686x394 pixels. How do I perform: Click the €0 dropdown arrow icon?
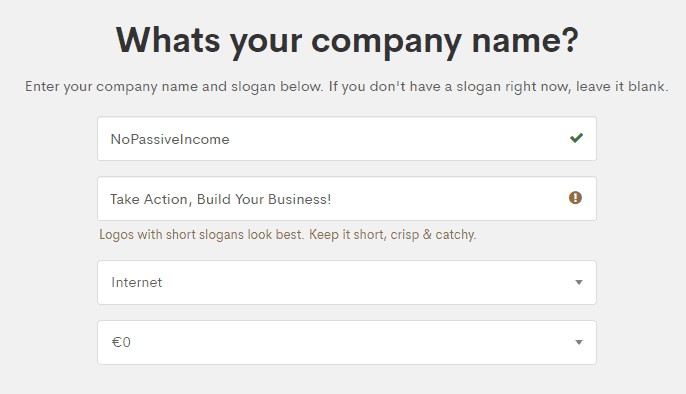[579, 342]
